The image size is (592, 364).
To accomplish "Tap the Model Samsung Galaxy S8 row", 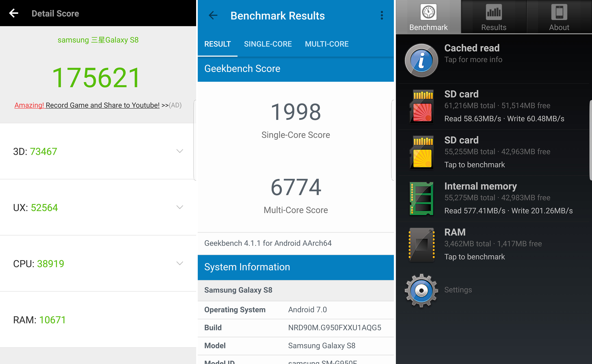I will pos(296,346).
